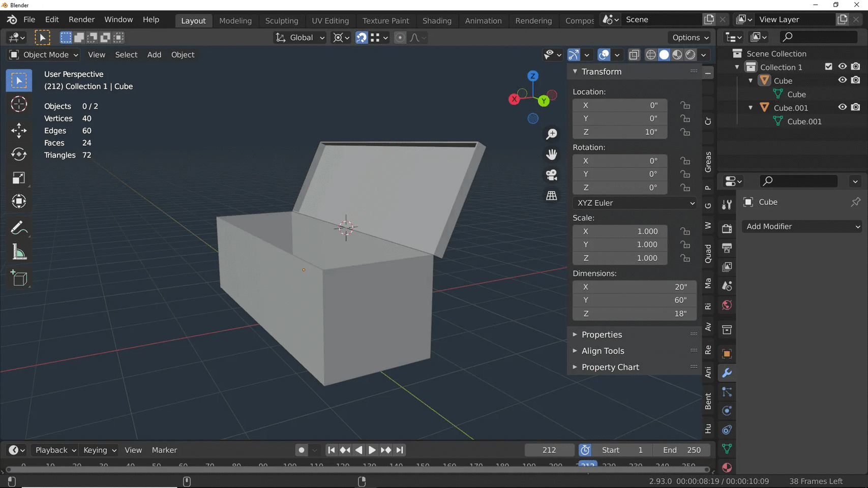This screenshot has height=488, width=868.
Task: Open the Material properties sphere icon
Action: click(727, 468)
